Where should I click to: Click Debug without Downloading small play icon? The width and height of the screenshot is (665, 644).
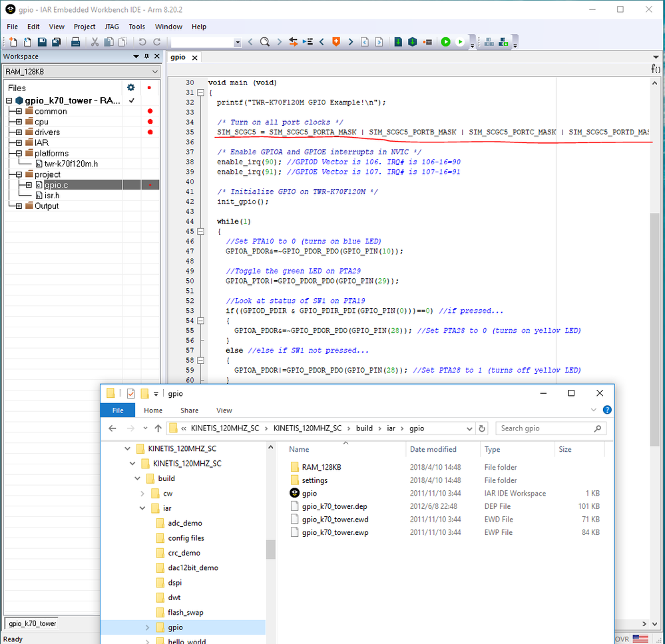(x=460, y=42)
